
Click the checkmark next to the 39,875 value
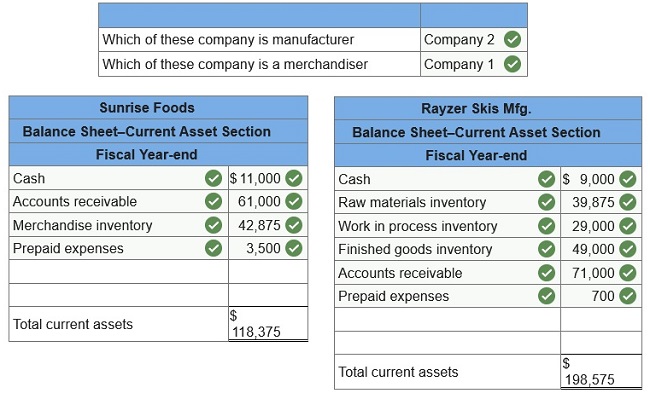[x=628, y=202]
